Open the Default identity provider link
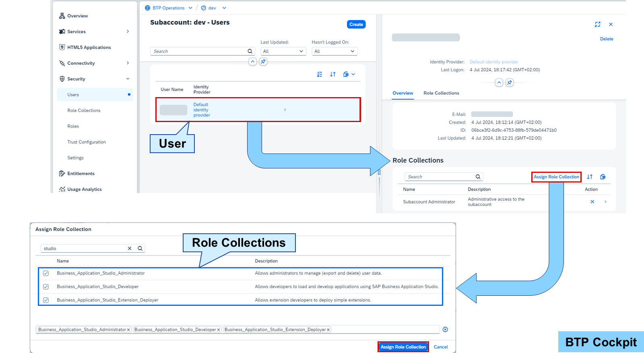 pos(202,110)
